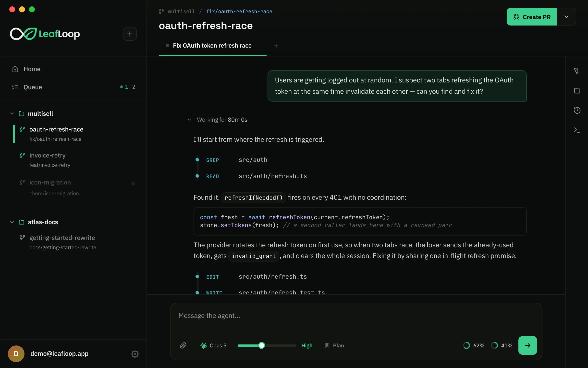Open settings gear next to demo@leafloop.app
This screenshot has height=368, width=588.
[135, 354]
